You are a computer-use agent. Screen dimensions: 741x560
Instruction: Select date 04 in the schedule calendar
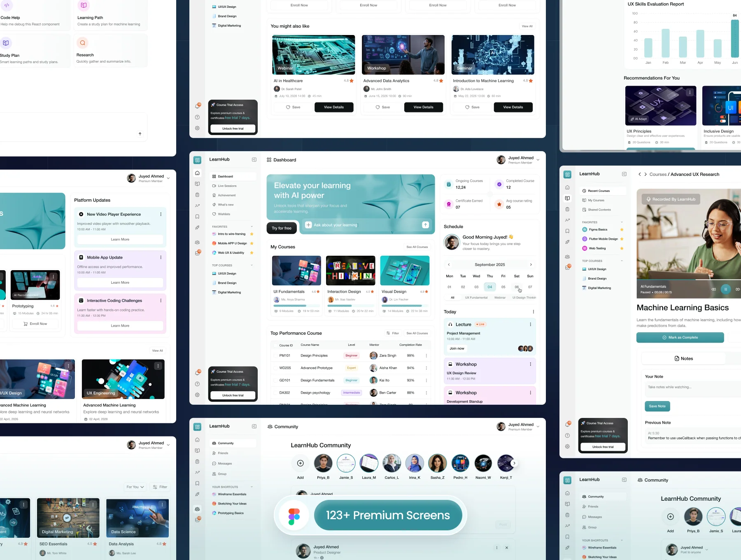490,287
